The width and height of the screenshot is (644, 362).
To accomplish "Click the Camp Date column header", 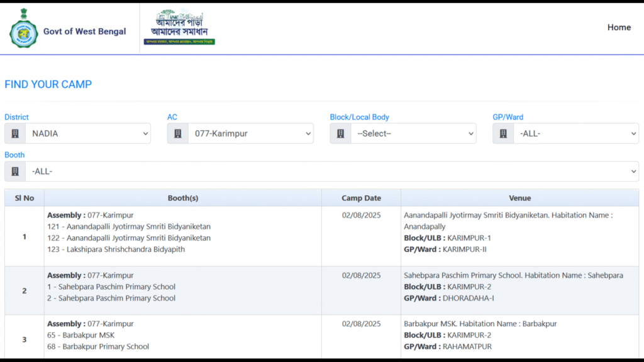I will pos(361,198).
